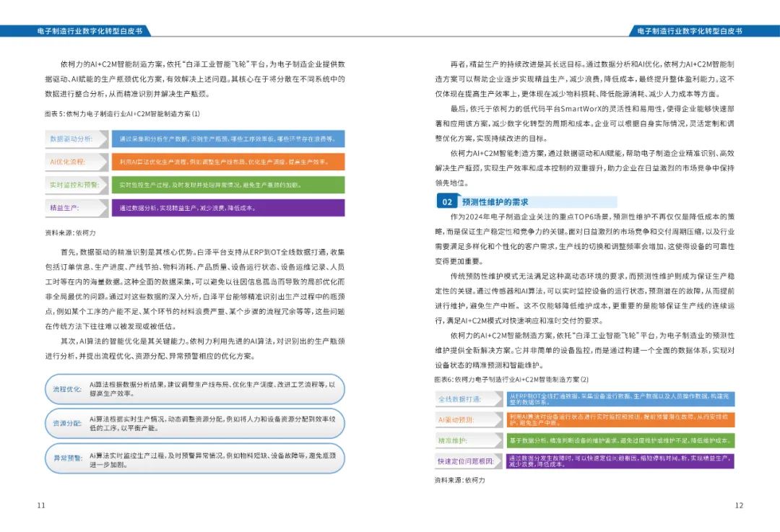780x532 pixels.
Task: Click the paragraph above the '图表6' caption
Action: [584, 351]
